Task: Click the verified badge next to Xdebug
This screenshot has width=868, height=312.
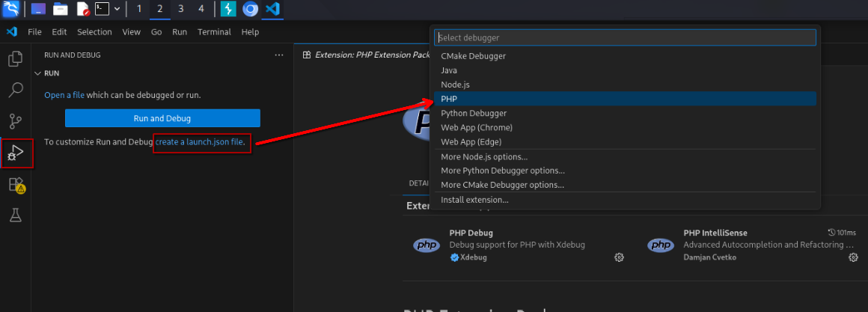Action: point(454,257)
